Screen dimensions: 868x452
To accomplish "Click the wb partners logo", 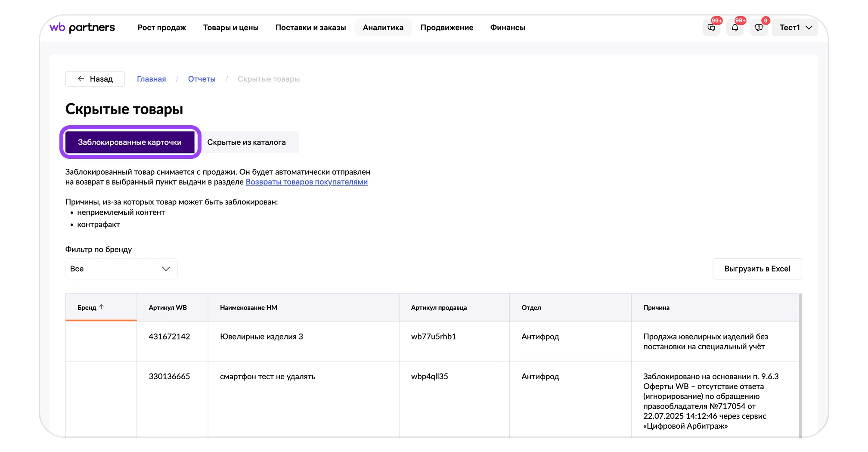I will coord(82,28).
